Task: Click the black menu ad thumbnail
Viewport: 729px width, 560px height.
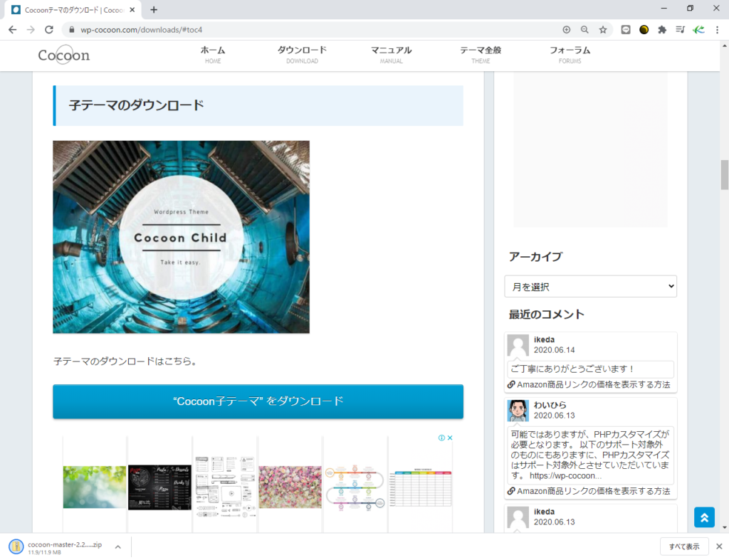Action: 159,487
